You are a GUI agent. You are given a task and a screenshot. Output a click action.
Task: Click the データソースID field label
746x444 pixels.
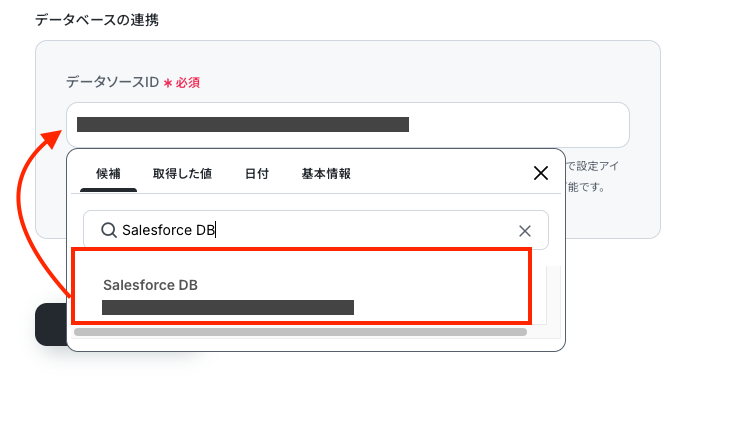[112, 82]
